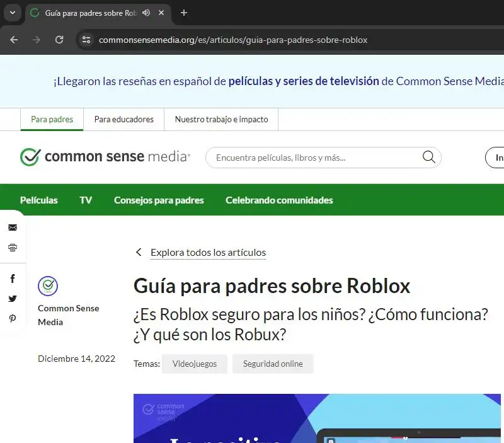Viewport: 504px width, 443px height.
Task: Switch to the Para educadores tab
Action: [123, 119]
